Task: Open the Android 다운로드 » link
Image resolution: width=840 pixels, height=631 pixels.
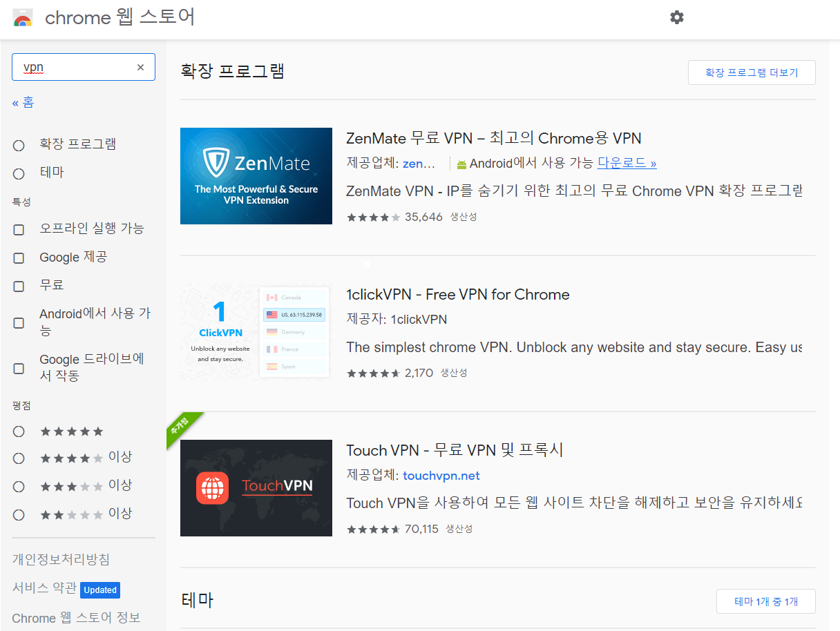Action: (x=627, y=164)
